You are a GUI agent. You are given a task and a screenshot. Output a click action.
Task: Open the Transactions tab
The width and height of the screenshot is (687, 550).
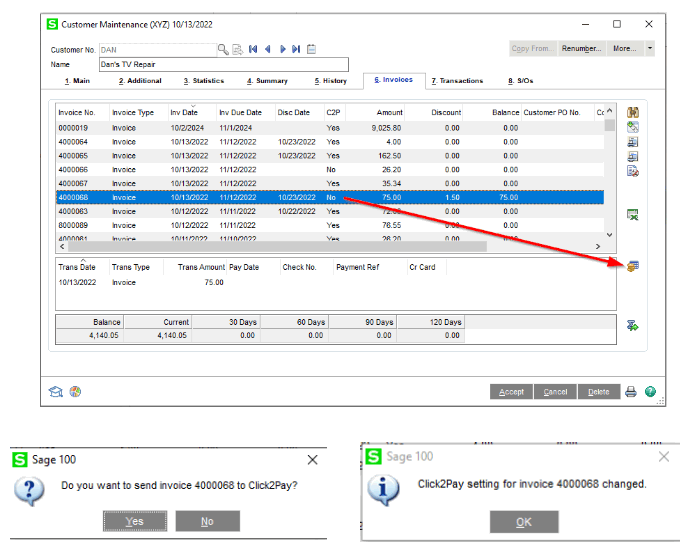[457, 81]
